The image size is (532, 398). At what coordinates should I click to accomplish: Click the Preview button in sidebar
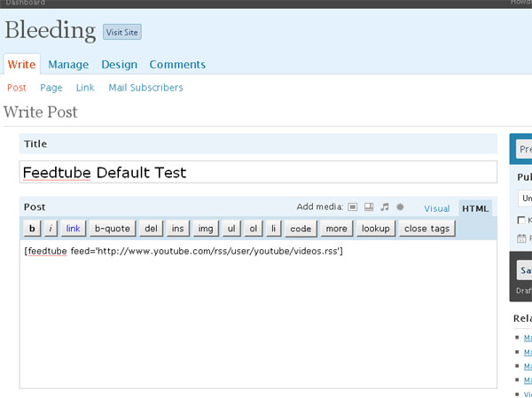click(524, 149)
